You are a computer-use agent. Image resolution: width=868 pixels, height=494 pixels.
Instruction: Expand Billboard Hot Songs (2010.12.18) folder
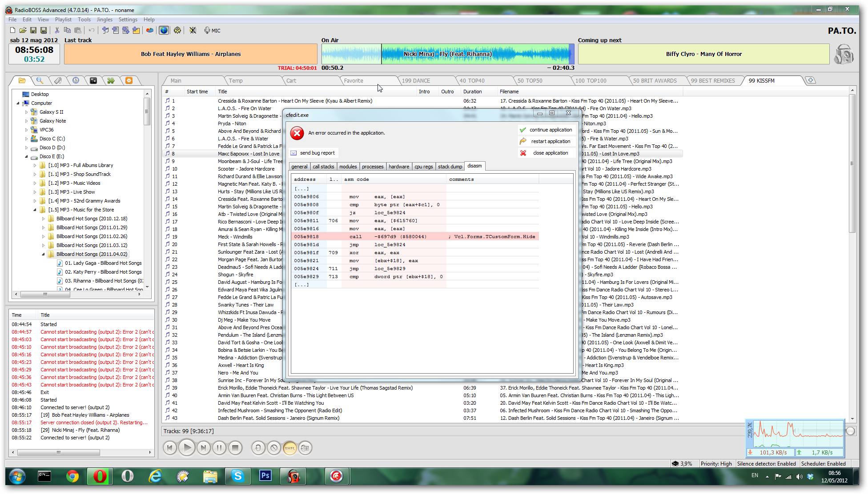tap(43, 219)
